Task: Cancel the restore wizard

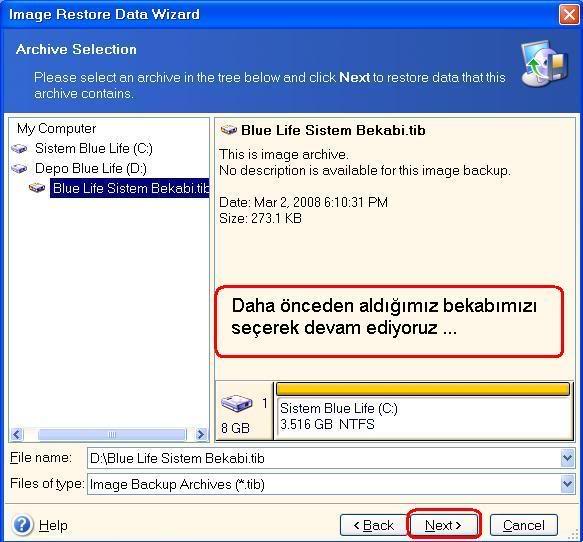Action: click(524, 525)
